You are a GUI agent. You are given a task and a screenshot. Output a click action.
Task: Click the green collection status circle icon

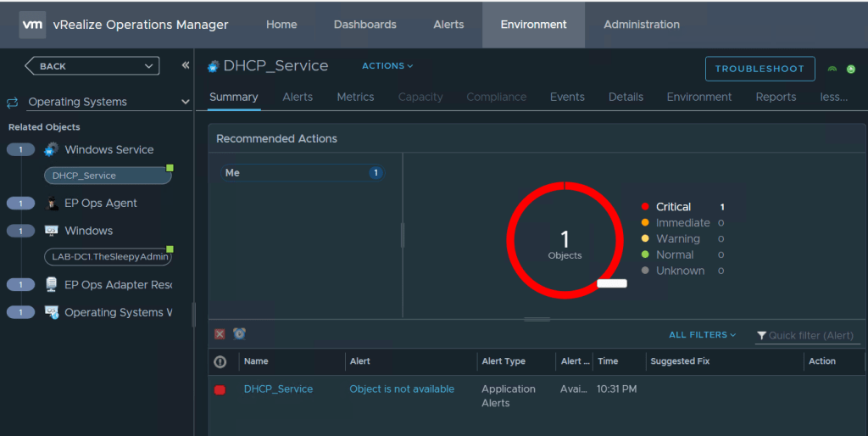click(851, 70)
